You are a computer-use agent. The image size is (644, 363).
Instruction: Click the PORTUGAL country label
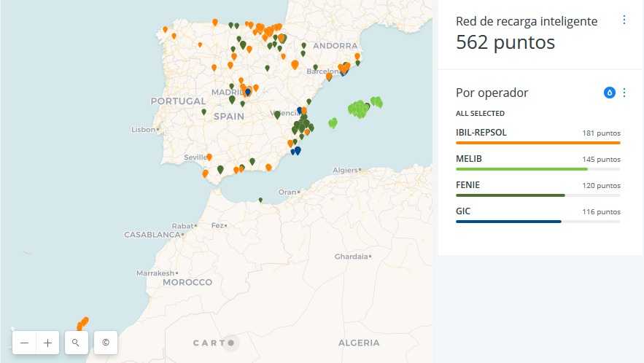(x=178, y=101)
